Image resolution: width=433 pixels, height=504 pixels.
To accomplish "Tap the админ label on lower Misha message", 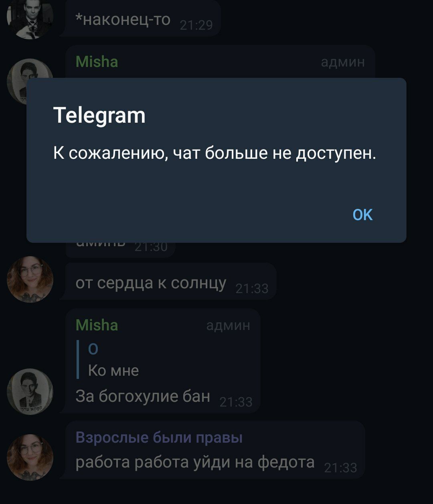I will pyautogui.click(x=228, y=326).
